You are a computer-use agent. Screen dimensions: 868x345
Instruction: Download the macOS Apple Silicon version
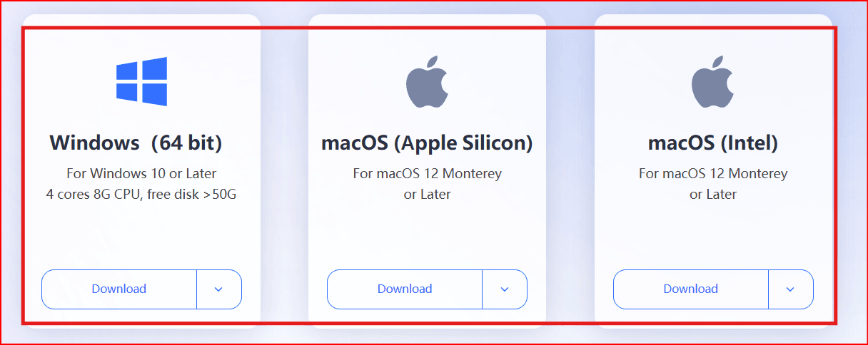pyautogui.click(x=405, y=289)
